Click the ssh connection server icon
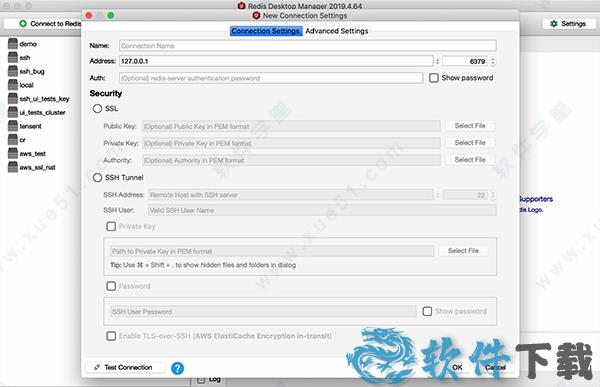Screen dimensions: 600x387 (x=13, y=57)
